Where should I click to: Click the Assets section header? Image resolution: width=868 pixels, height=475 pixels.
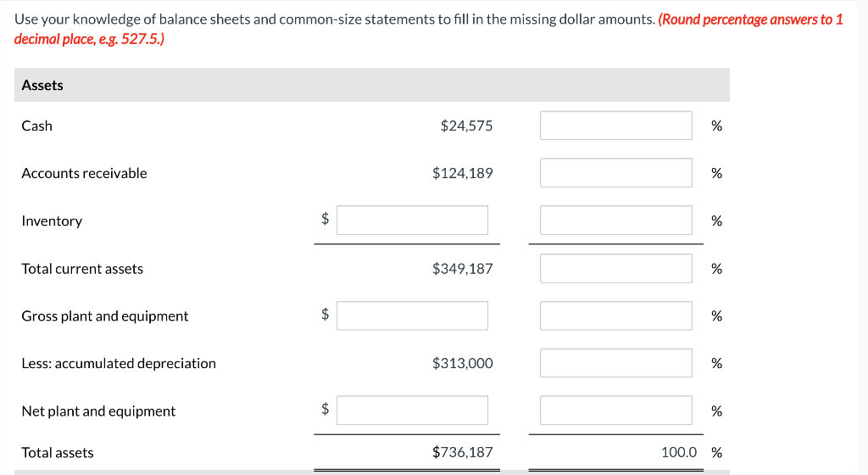coord(42,85)
